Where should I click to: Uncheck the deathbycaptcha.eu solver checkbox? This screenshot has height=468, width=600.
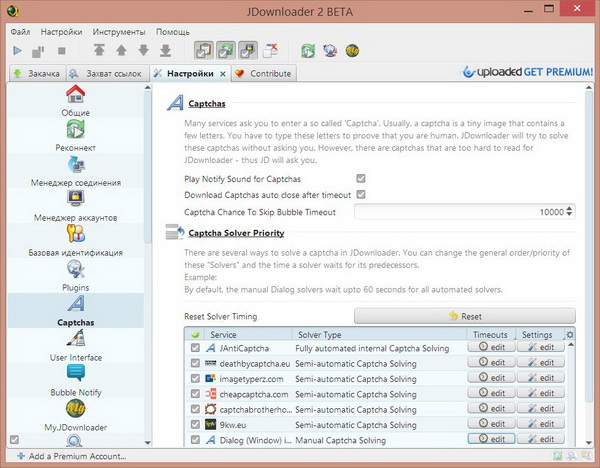tap(195, 363)
